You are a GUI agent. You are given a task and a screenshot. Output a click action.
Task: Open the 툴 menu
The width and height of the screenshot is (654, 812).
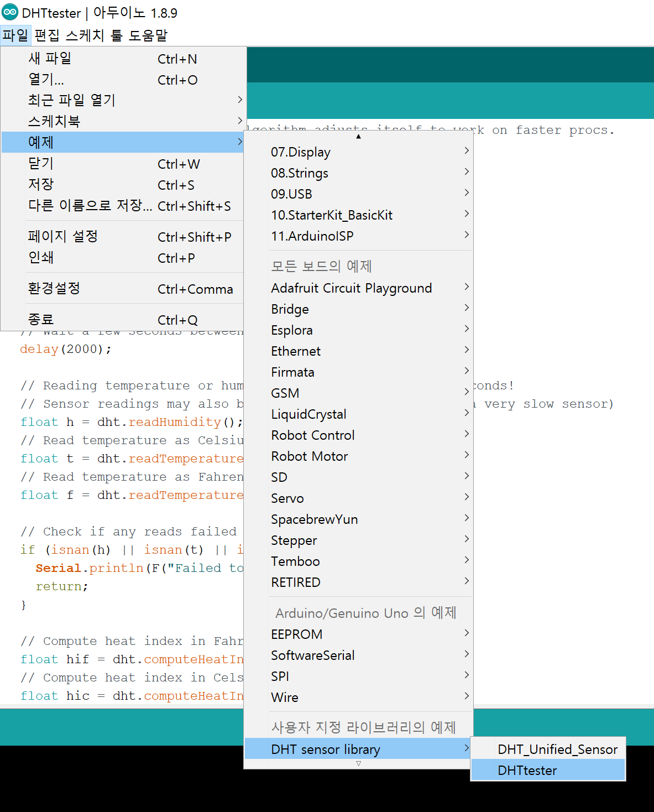(x=117, y=35)
